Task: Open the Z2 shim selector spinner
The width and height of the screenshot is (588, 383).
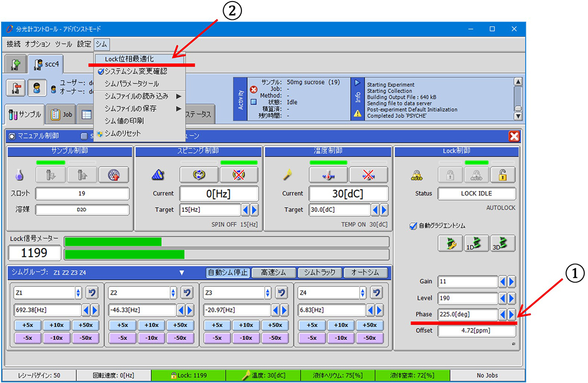Action: coord(173,293)
